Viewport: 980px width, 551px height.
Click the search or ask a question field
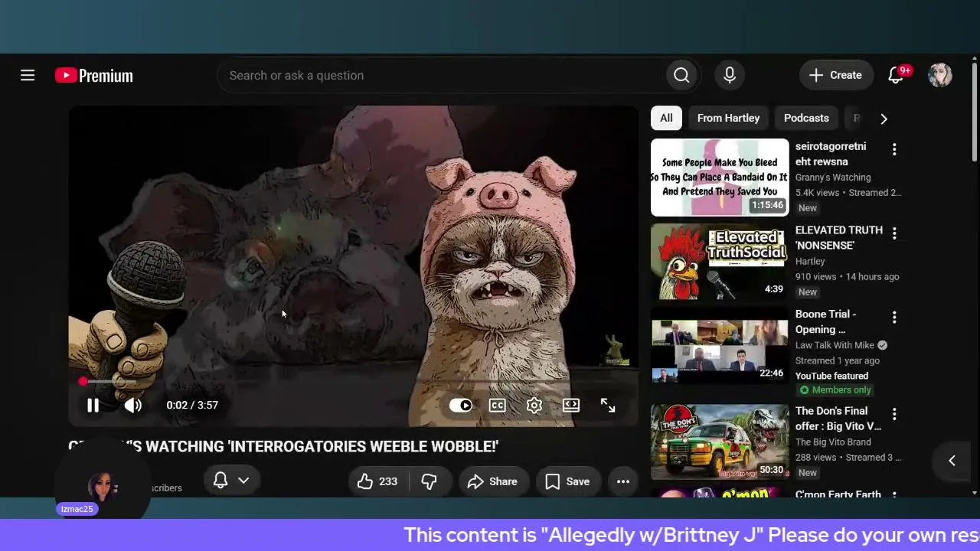[440, 75]
